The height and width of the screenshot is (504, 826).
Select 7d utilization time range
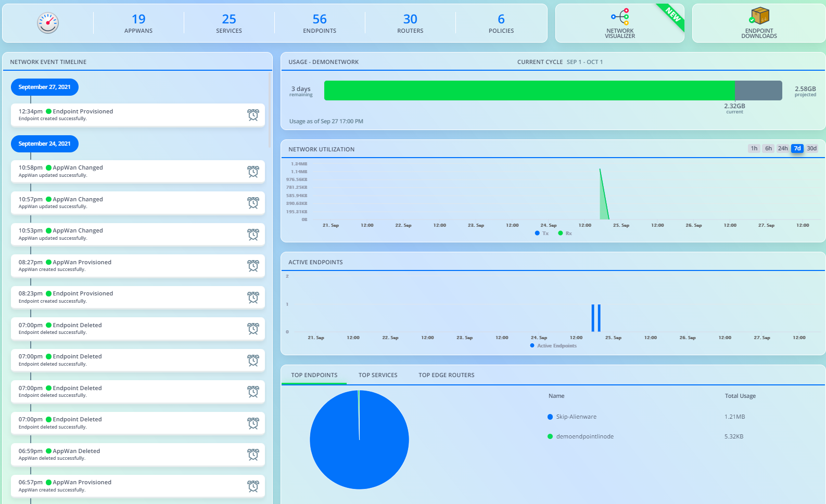(x=797, y=148)
